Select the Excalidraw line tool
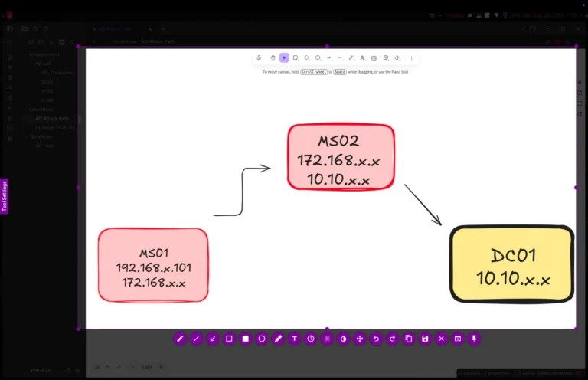 [340, 57]
